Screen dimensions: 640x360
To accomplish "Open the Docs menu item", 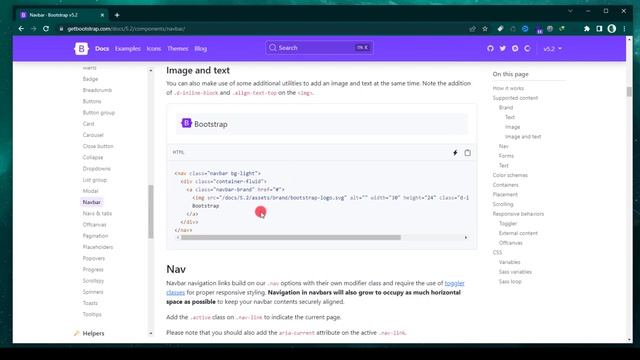I will (102, 49).
